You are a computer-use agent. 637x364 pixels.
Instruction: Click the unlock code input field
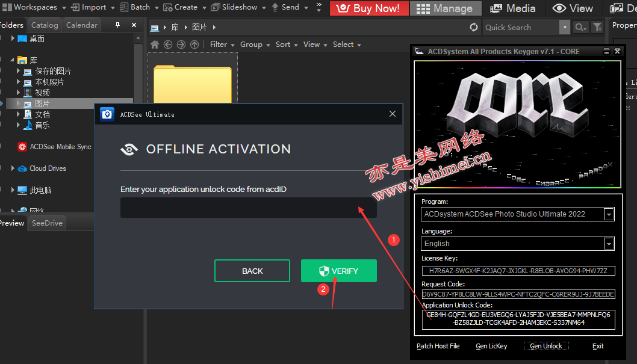[248, 208]
